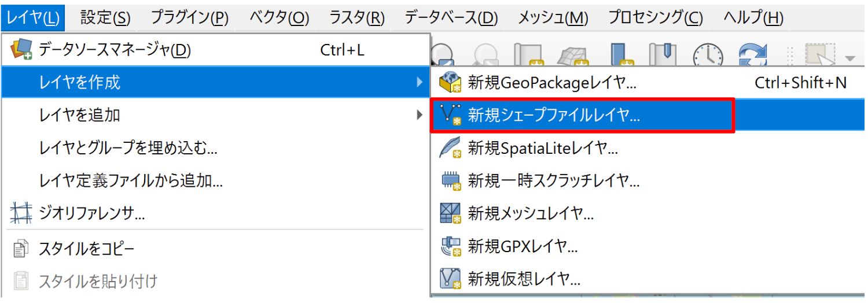Click the refresh map icon
868x303 pixels.
point(753,55)
